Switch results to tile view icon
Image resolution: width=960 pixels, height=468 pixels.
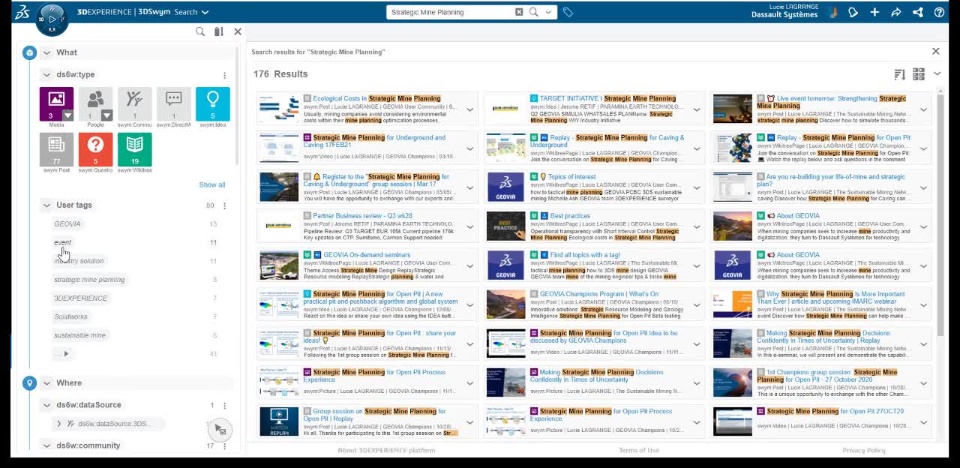918,74
